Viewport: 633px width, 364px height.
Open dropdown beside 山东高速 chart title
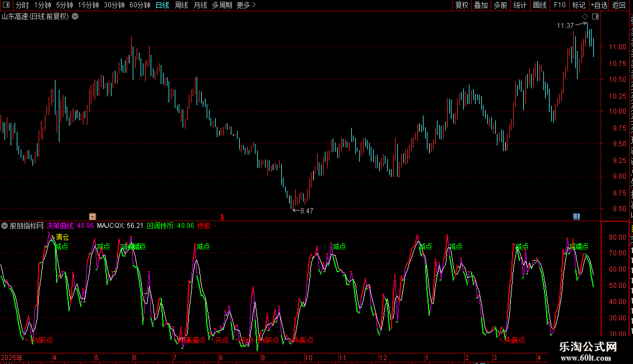[x=75, y=17]
